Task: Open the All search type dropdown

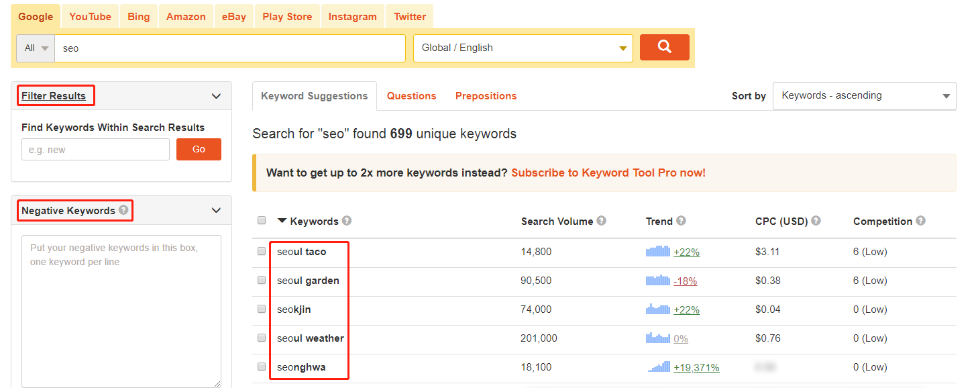Action: (x=36, y=48)
